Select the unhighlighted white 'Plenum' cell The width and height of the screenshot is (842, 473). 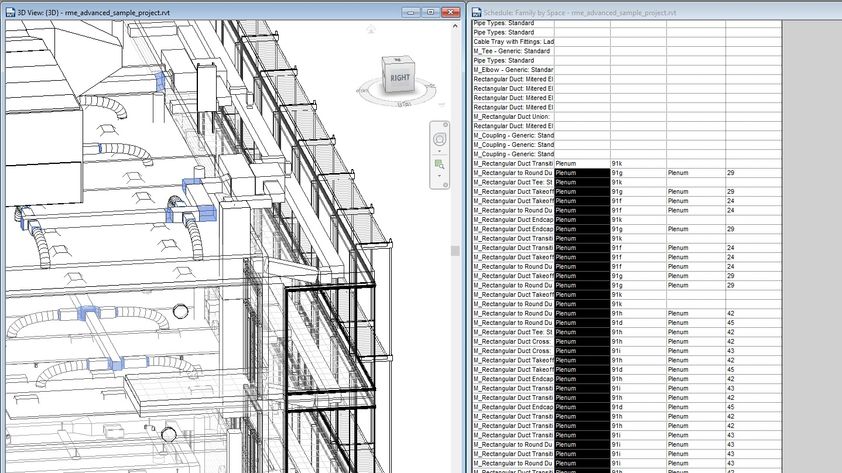pyautogui.click(x=582, y=163)
